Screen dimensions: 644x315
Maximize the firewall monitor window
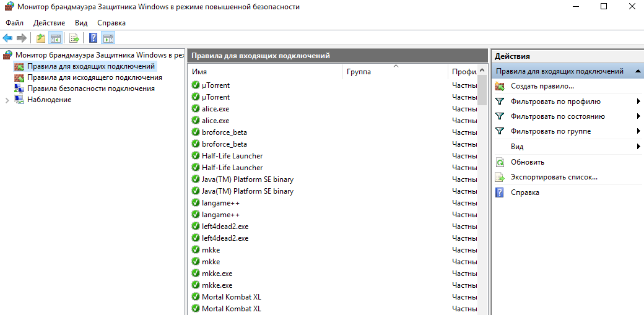coord(603,6)
